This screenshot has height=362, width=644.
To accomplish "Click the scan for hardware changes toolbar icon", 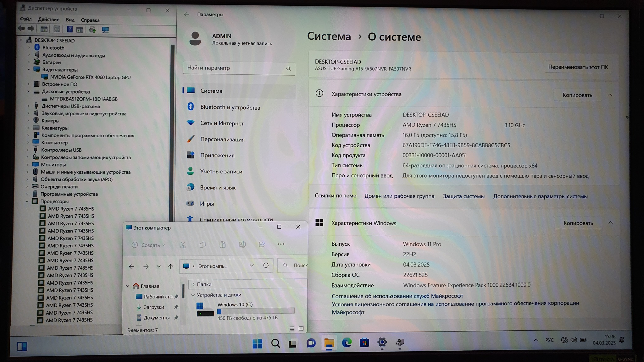I will [x=105, y=30].
